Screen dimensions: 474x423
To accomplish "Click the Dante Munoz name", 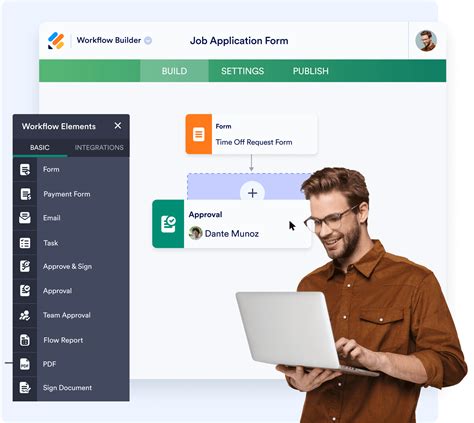I will click(232, 233).
